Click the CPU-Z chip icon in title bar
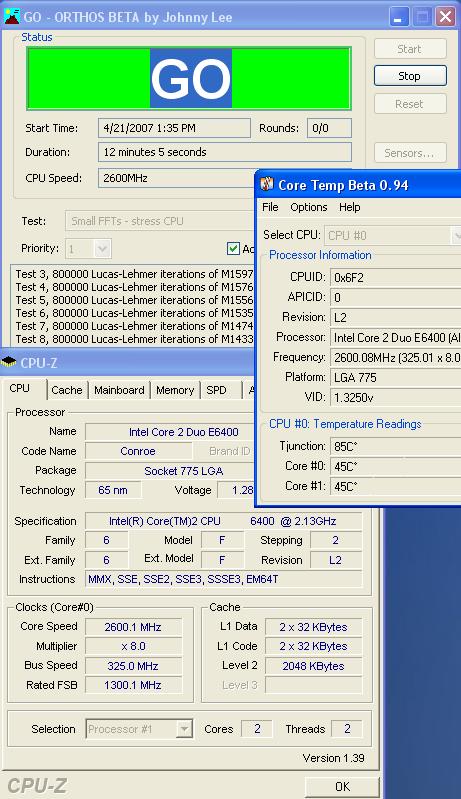This screenshot has height=799, width=461. [9, 362]
